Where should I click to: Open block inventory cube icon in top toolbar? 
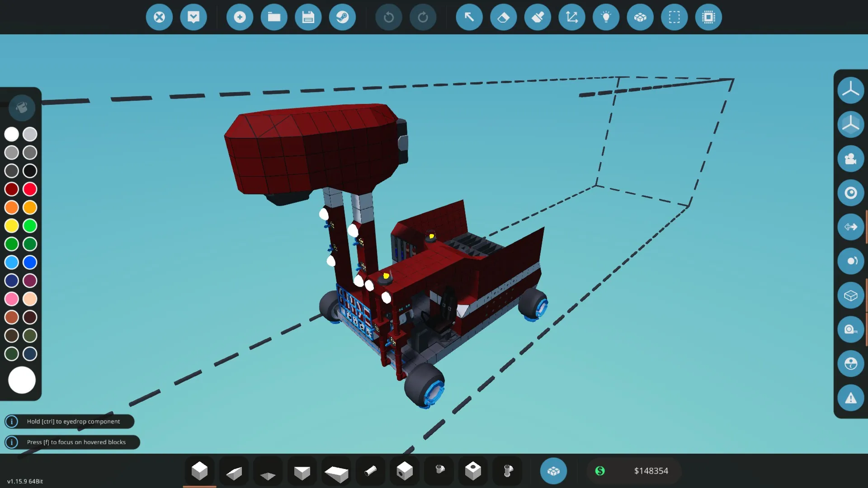(640, 17)
